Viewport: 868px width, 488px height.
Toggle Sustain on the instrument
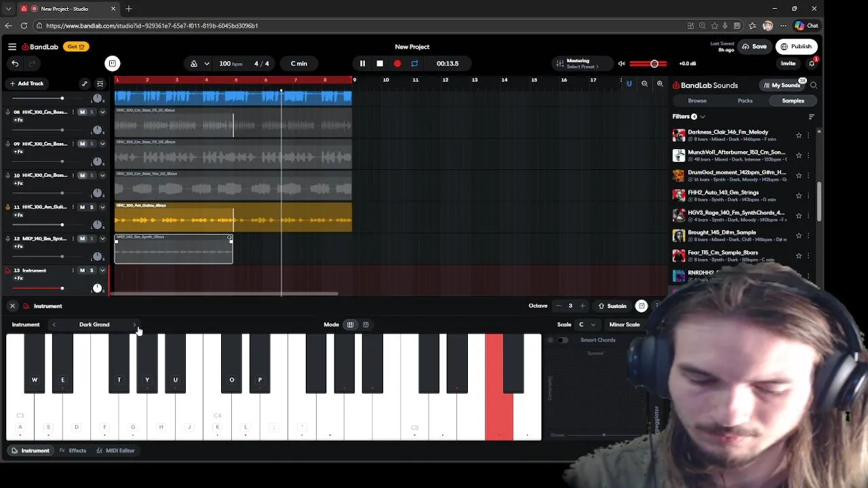[x=612, y=306]
